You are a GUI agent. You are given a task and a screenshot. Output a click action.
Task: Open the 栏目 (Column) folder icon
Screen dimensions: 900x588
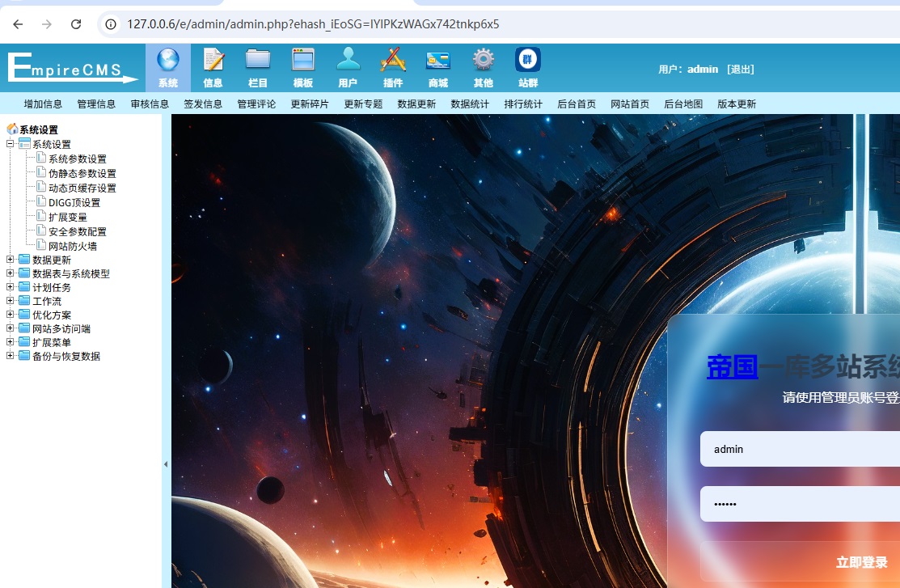tap(258, 61)
